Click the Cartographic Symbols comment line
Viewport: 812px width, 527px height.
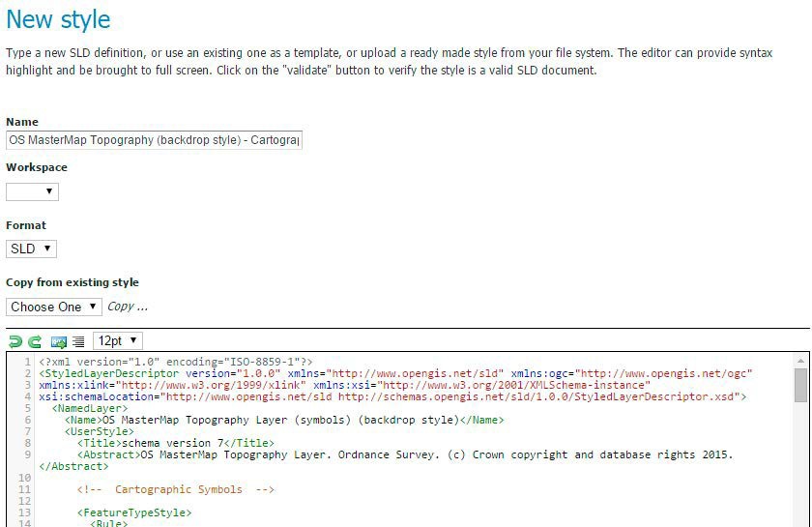coord(176,489)
